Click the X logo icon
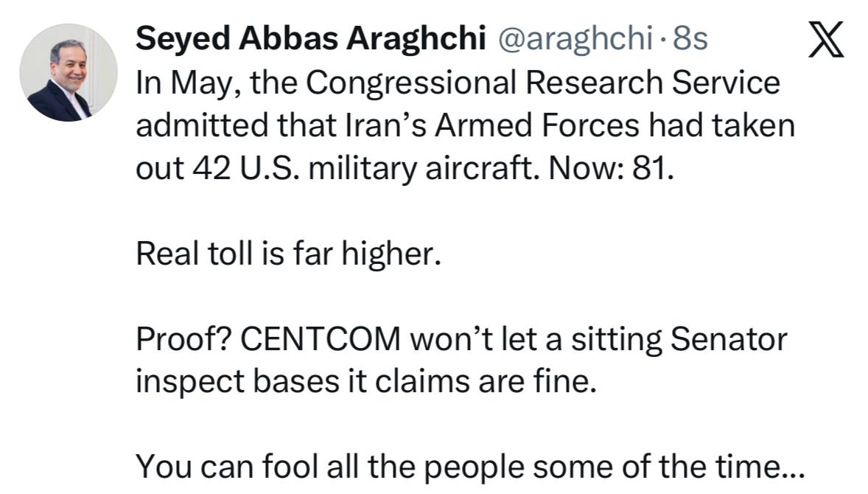868x494 pixels. [x=826, y=39]
